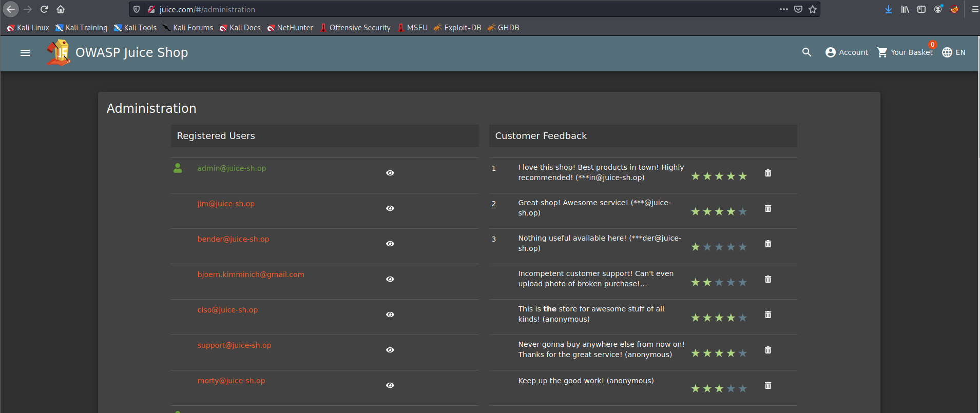The image size is (980, 413).
Task: Select the morty@juice-sh.op email text
Action: tap(231, 381)
